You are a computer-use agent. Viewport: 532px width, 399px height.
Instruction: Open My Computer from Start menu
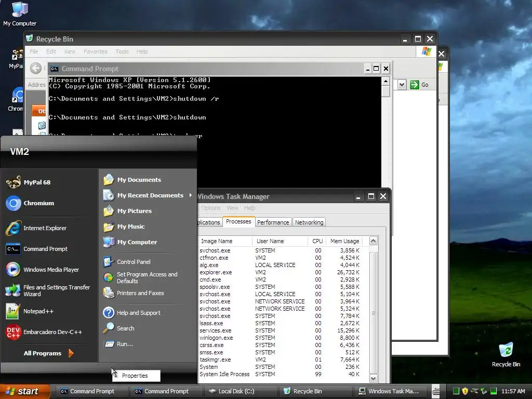click(130, 242)
